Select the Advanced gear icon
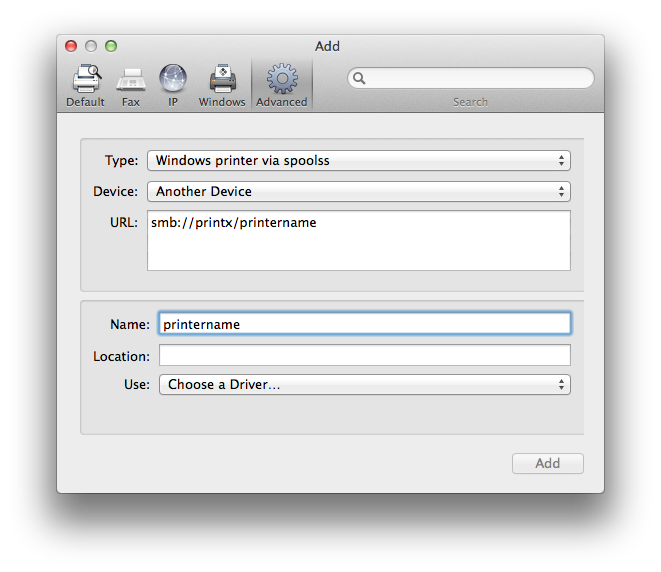 point(282,78)
